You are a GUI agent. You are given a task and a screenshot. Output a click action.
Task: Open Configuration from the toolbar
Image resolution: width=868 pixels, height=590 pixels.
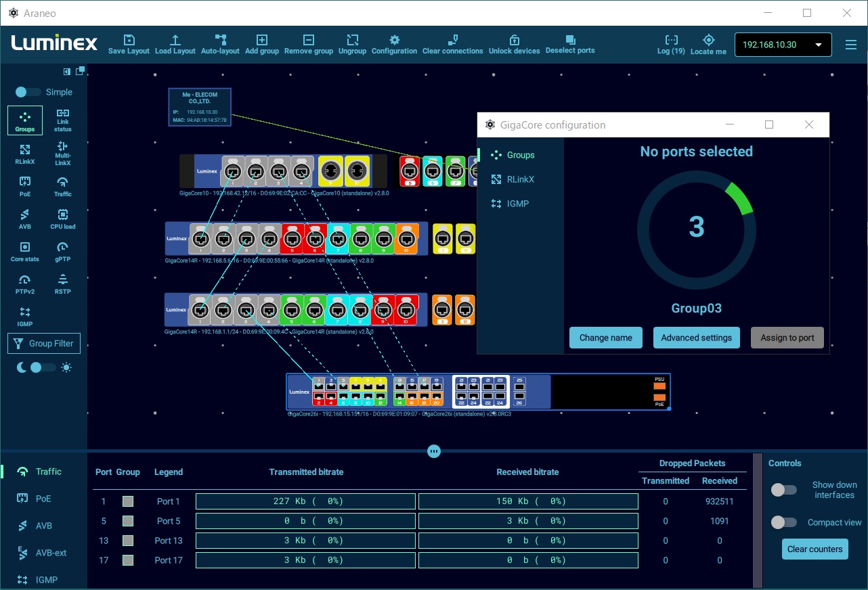click(x=394, y=45)
